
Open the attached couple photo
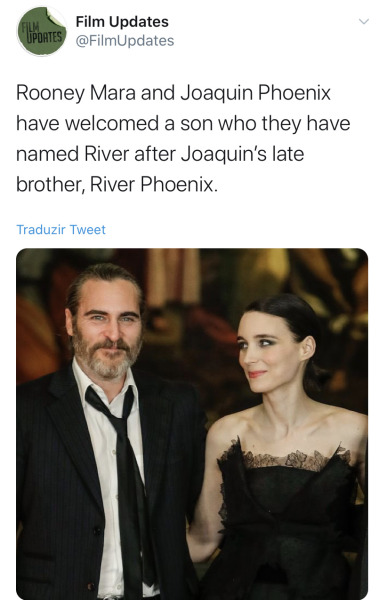pyautogui.click(x=192, y=424)
